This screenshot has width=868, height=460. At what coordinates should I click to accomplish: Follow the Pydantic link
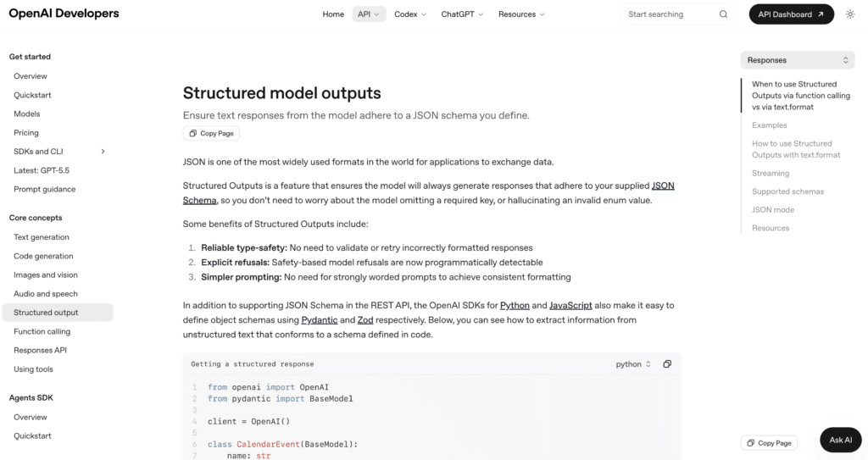pyautogui.click(x=320, y=320)
